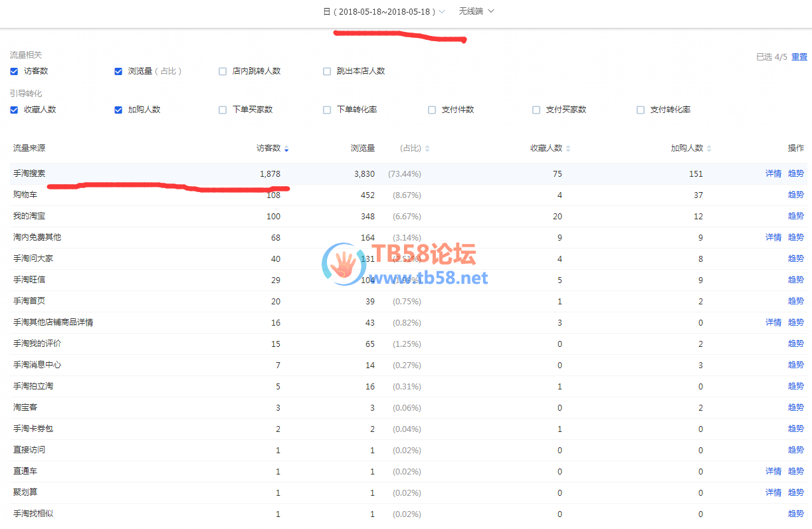The height and width of the screenshot is (529, 812).
Task: Enable the 店内跳转人数 checkbox
Action: 223,71
